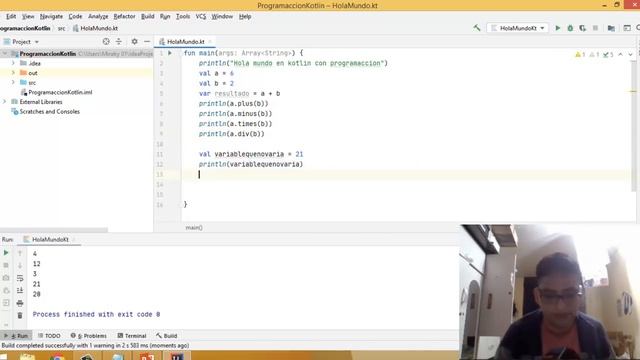Open the Code menu

(x=75, y=16)
